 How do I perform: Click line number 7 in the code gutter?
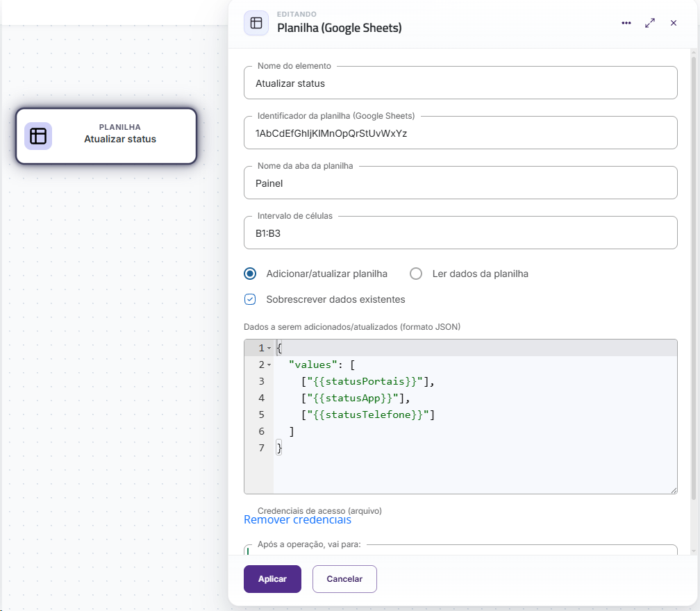(x=262, y=448)
